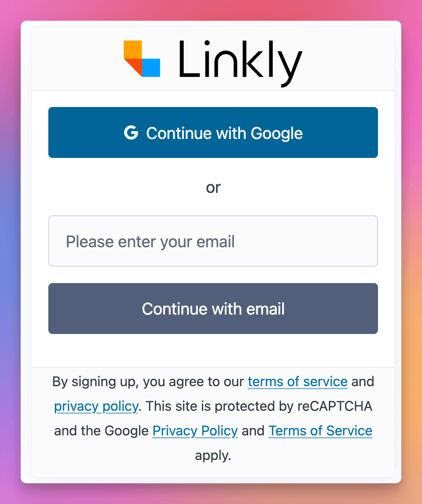Open the Google Terms of Service link
The width and height of the screenshot is (422, 504).
click(320, 431)
